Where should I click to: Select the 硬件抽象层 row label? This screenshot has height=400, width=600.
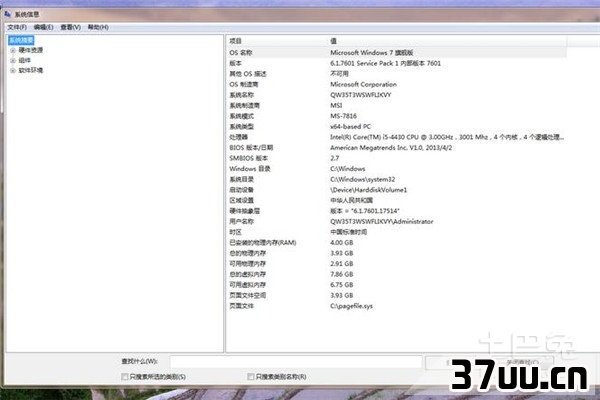click(245, 211)
